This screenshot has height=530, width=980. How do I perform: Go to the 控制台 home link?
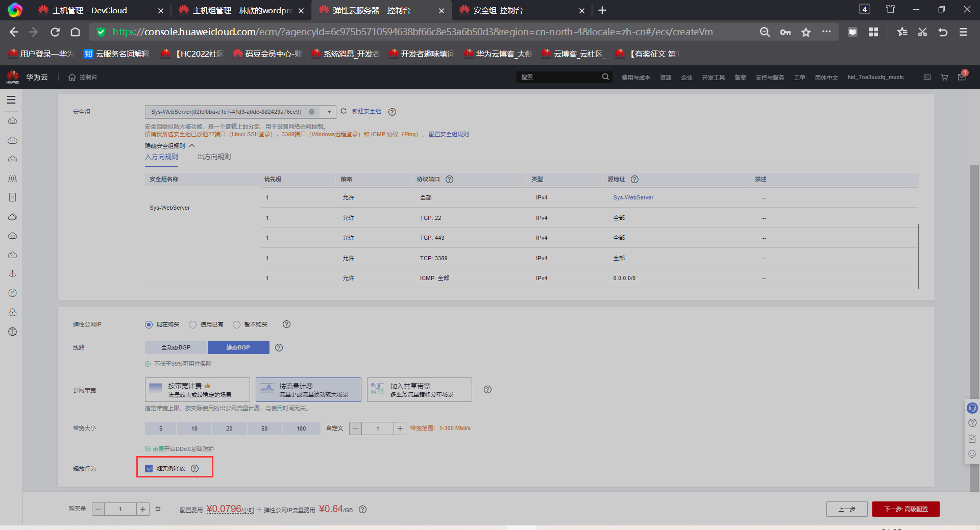[x=83, y=77]
